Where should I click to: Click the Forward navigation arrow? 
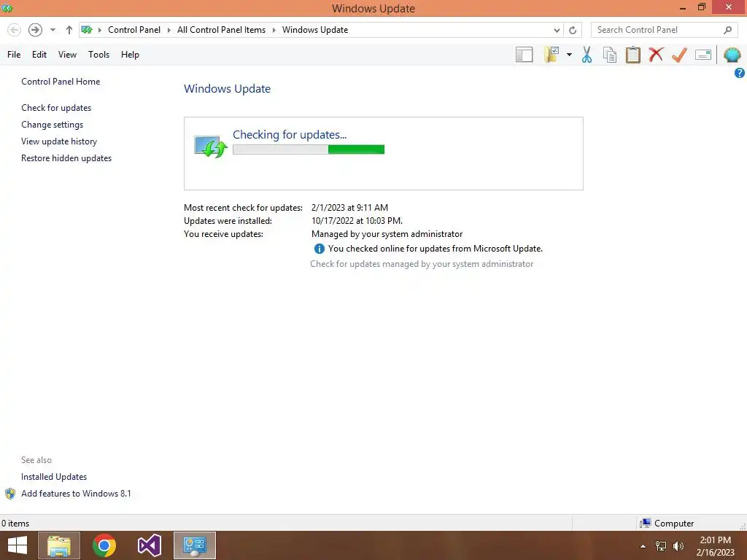pos(35,30)
